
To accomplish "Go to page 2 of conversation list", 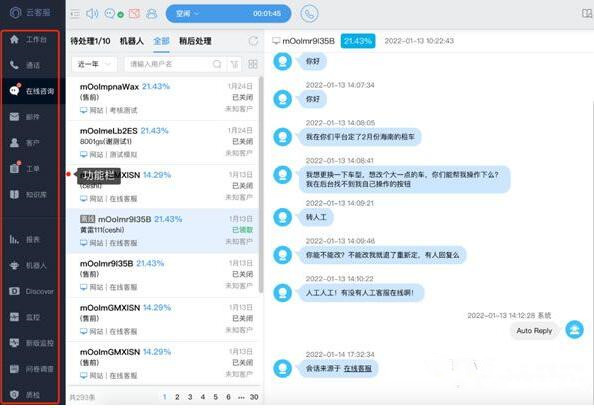I will (x=177, y=397).
